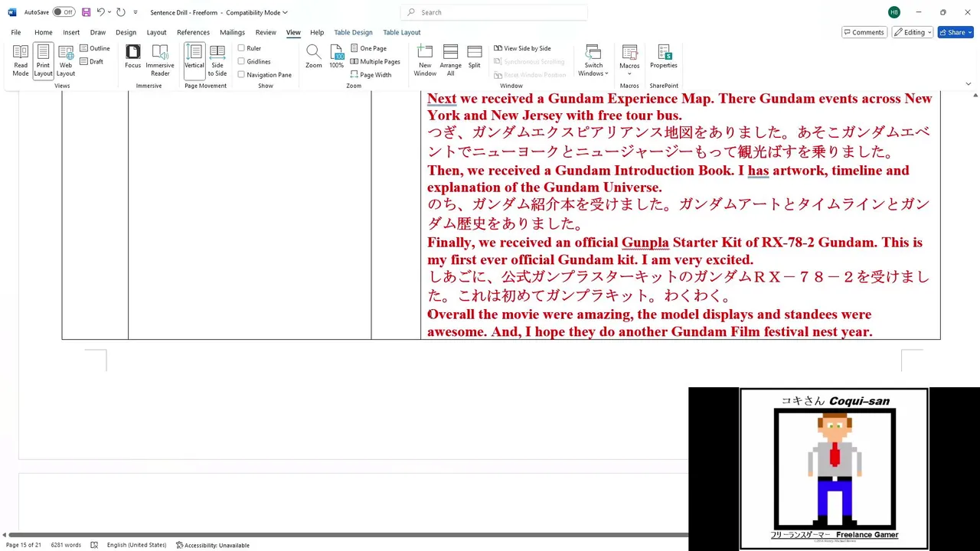Click English (United States) language status

point(136,545)
